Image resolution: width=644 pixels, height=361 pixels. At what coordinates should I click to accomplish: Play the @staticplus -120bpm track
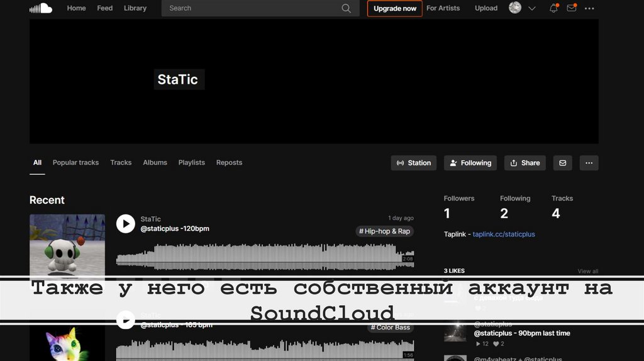[126, 224]
